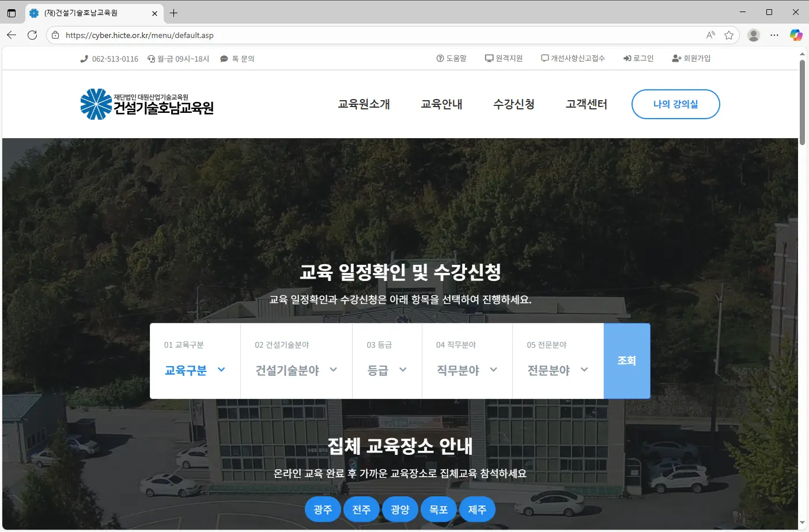The height and width of the screenshot is (532, 809).
Task: Expand the 교육구분 dropdown
Action: point(195,370)
